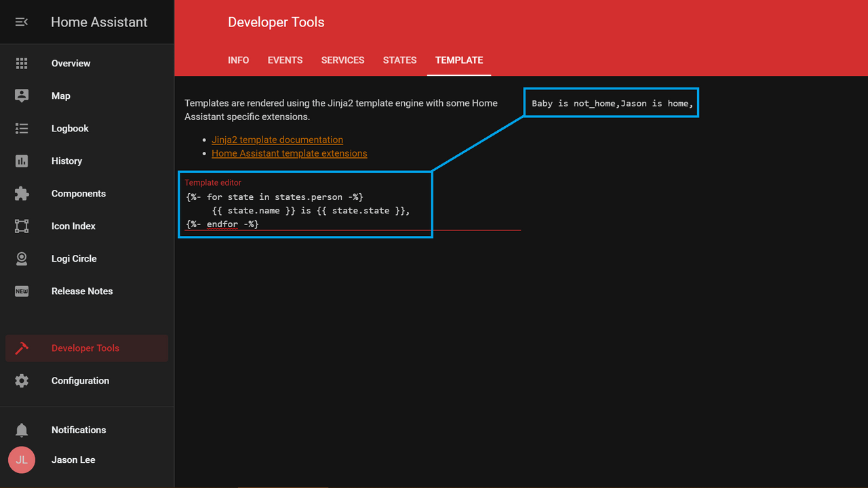
Task: Open the Jinja2 template documentation link
Action: tap(277, 140)
